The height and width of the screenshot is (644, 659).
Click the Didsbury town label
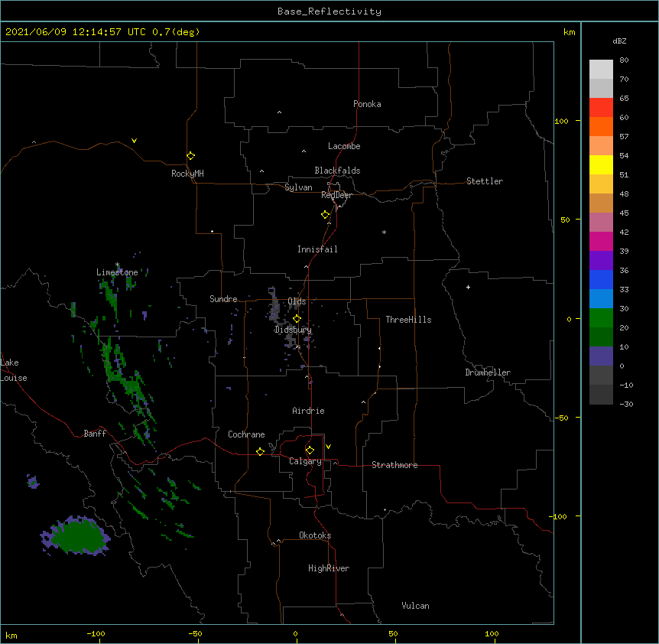[293, 330]
